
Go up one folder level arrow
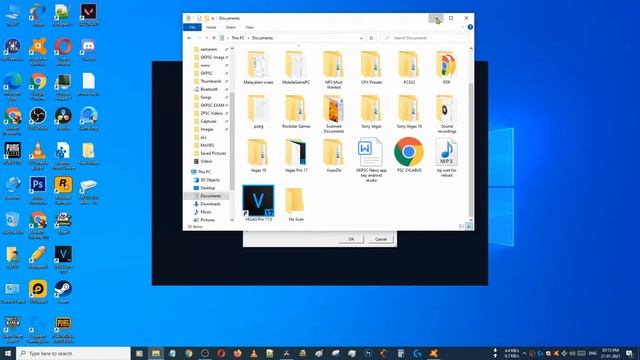coord(214,38)
